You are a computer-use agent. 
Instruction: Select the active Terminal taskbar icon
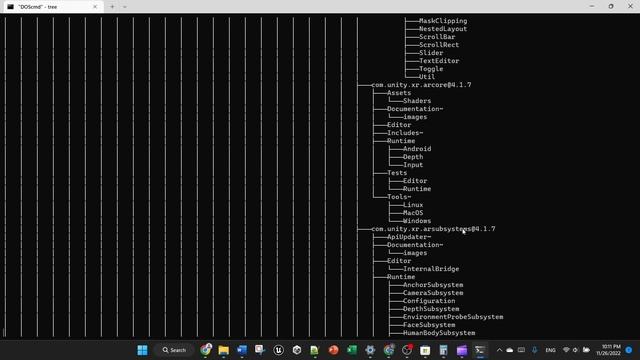[480, 350]
